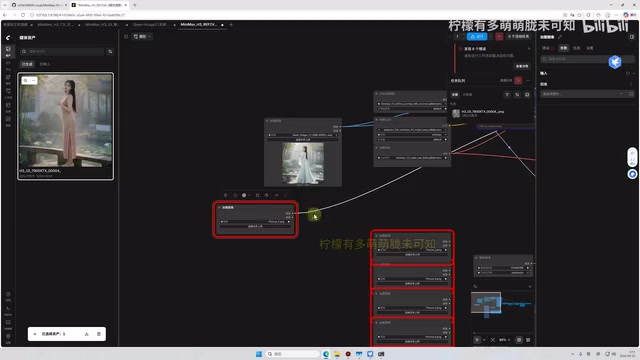Viewport: 640px width, 360px height.
Task: Open the arrow dropdown beside the Run button
Action: click(x=491, y=36)
